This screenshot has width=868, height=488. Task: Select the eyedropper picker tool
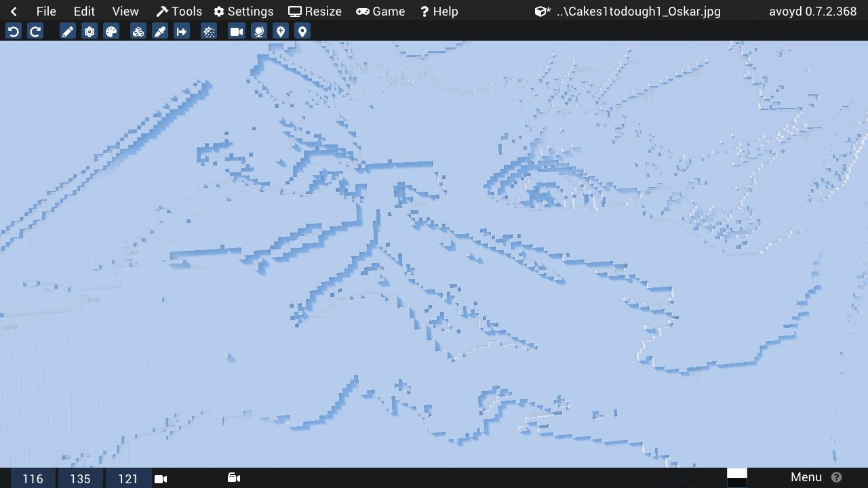160,31
